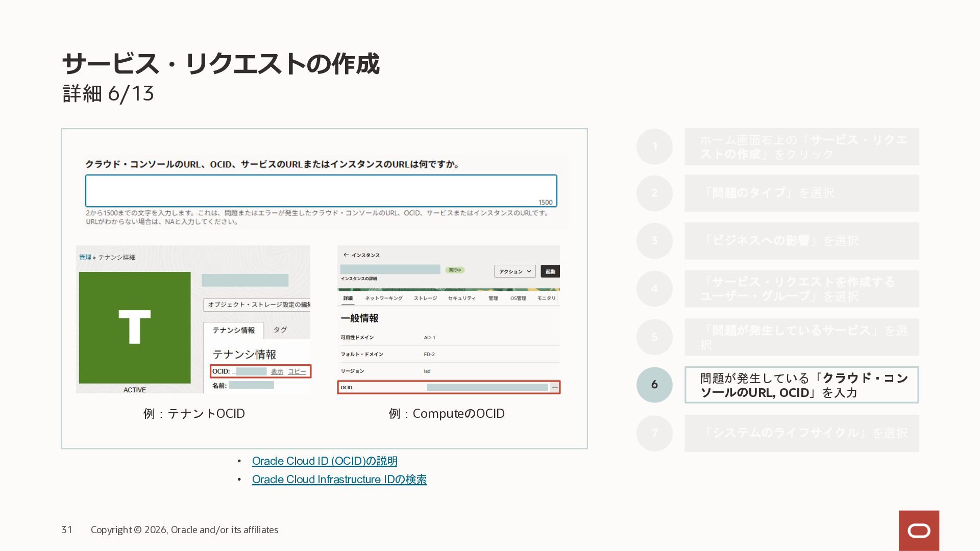The image size is (980, 551).
Task: Switch to the テナンシ情報 tab
Action: (x=233, y=330)
